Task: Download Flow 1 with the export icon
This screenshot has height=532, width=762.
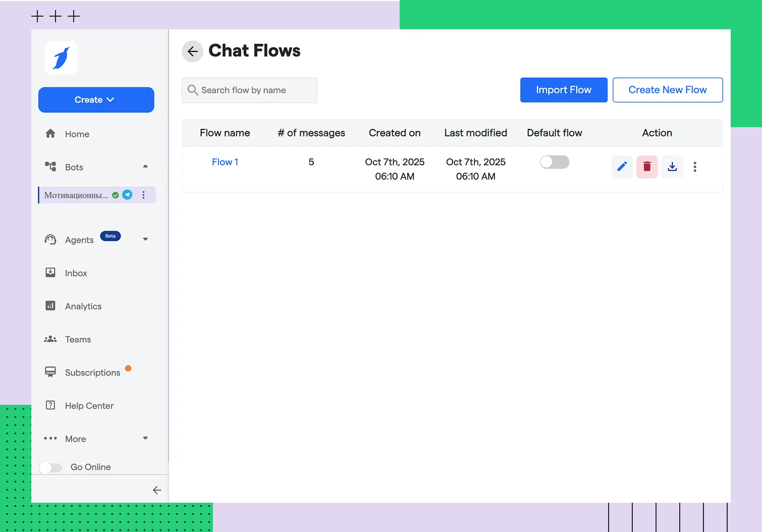Action: coord(672,167)
